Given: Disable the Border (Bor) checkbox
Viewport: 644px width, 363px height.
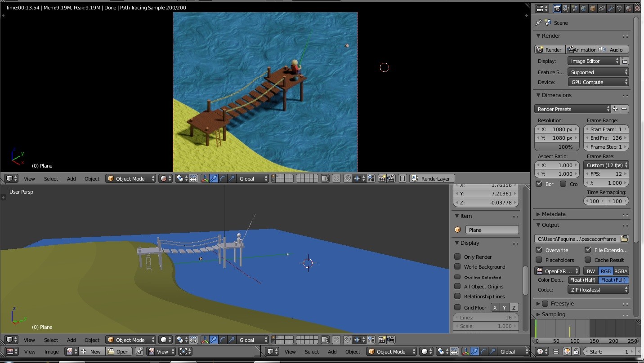Looking at the screenshot, I should click(x=539, y=184).
